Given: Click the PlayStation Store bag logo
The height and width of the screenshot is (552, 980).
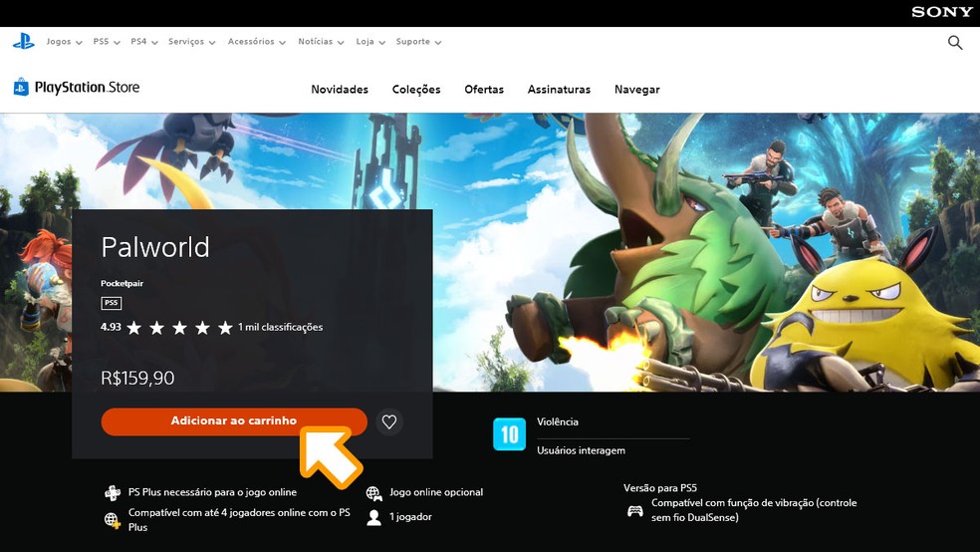Looking at the screenshot, I should 21,87.
